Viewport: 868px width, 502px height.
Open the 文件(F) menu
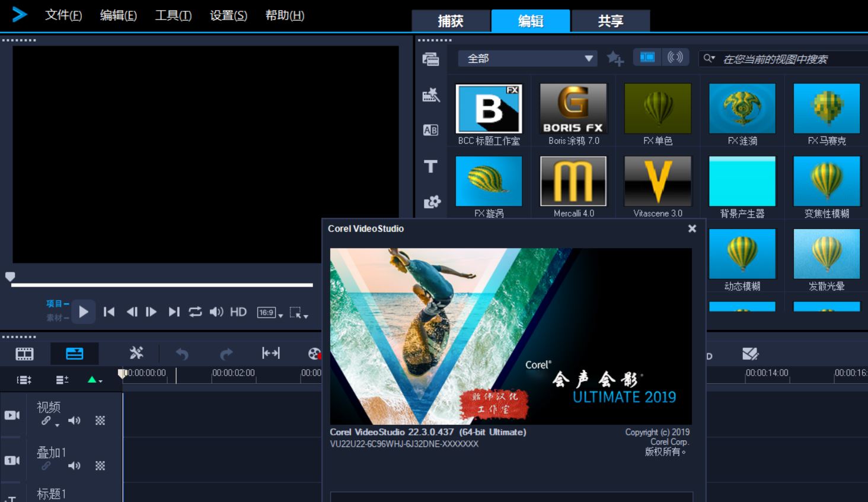(x=63, y=15)
